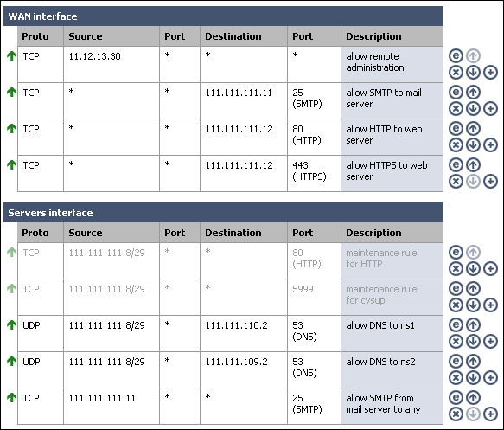The width and height of the screenshot is (504, 430).
Task: Enable the disabled maintenance rule for HTTP arrow
Action: pos(11,253)
